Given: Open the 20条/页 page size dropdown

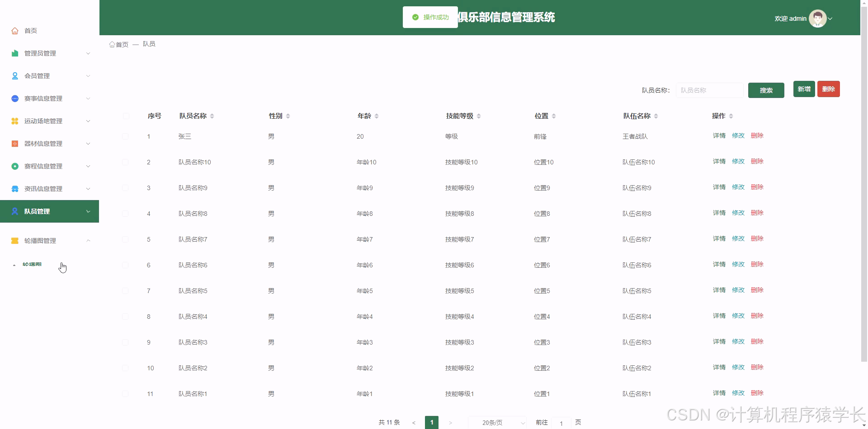Looking at the screenshot, I should coord(496,422).
